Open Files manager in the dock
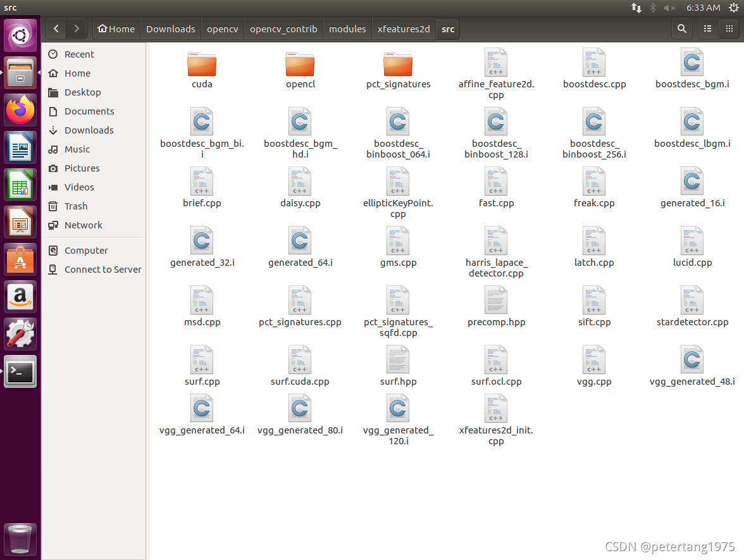The image size is (744, 560). 20,73
